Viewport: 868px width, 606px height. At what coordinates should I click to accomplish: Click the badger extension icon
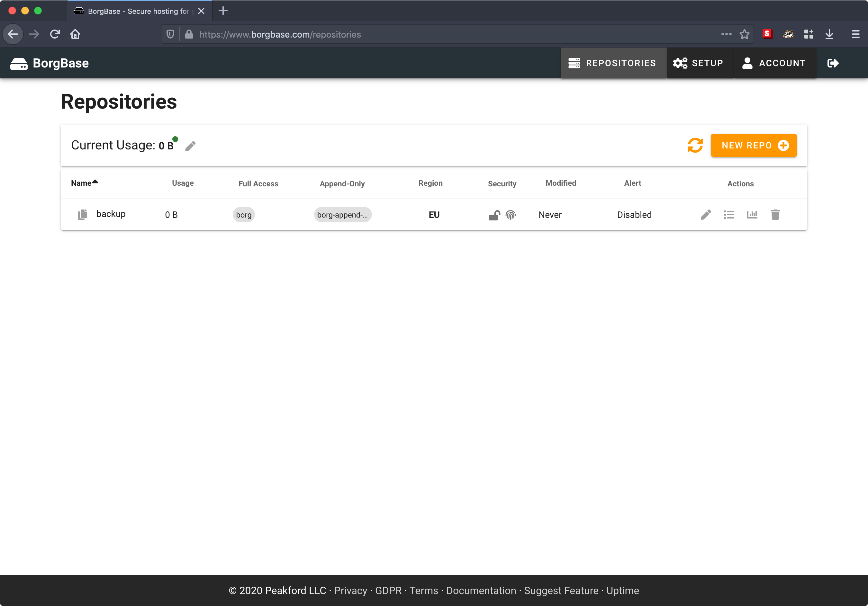tap(788, 34)
